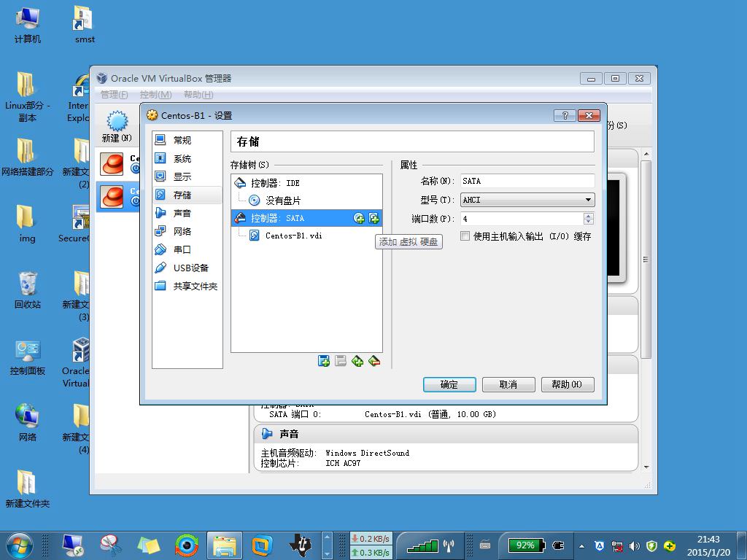Viewport: 747px width, 560px height.
Task: Click SATA 端口 0 Centos-B1.vdi detail line
Action: click(382, 414)
